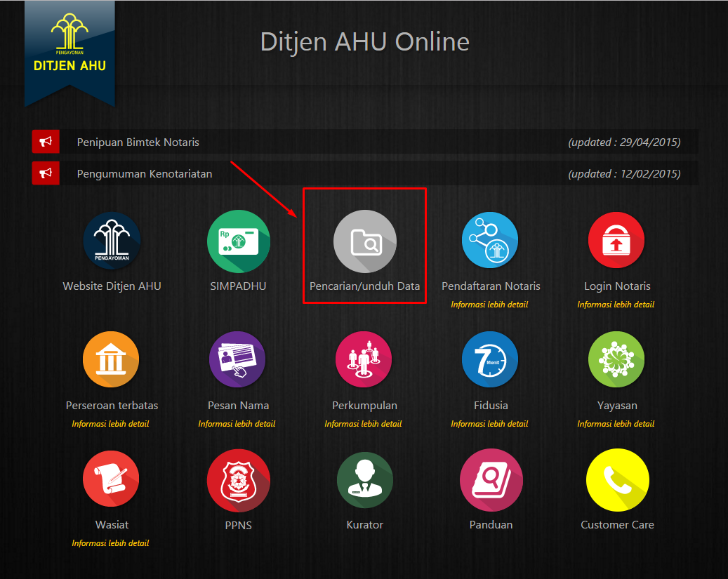Click the Customer Care phone icon
Image resolution: width=728 pixels, height=579 pixels.
click(x=617, y=479)
